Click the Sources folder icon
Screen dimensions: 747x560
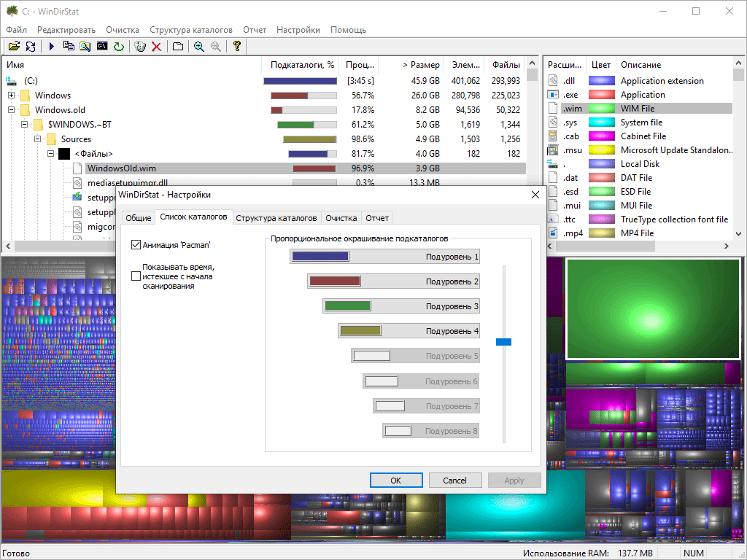[x=52, y=139]
